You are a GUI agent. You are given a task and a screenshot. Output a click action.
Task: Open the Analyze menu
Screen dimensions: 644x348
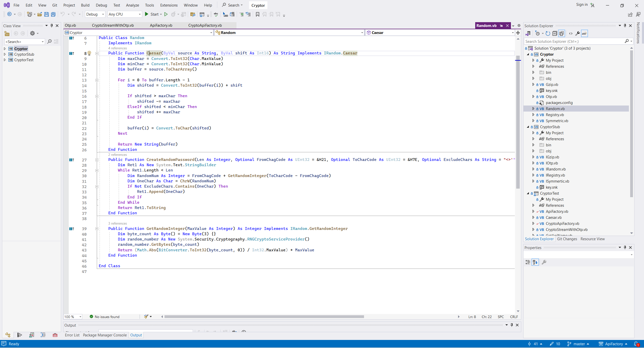(132, 5)
